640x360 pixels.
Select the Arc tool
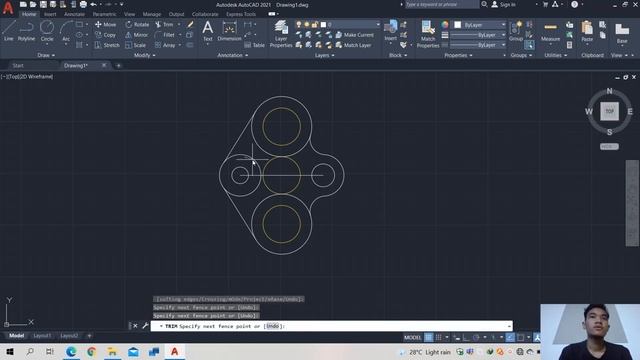(x=66, y=31)
